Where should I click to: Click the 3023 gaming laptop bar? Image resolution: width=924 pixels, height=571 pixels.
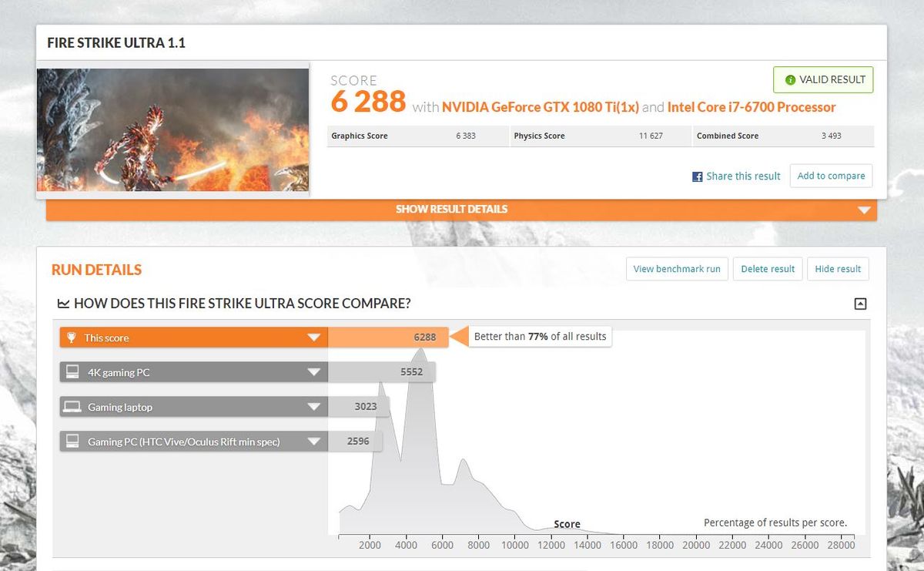tap(358, 407)
